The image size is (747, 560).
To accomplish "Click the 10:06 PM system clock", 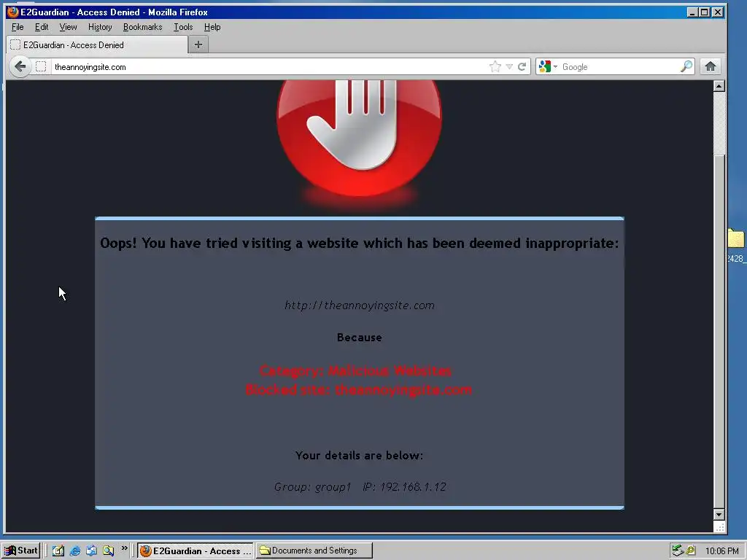I will [x=721, y=551].
